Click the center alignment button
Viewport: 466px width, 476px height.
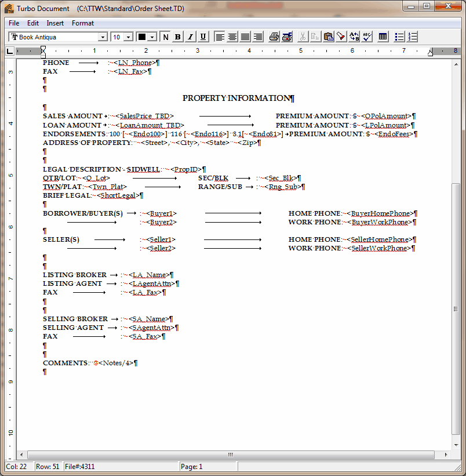[x=233, y=37]
